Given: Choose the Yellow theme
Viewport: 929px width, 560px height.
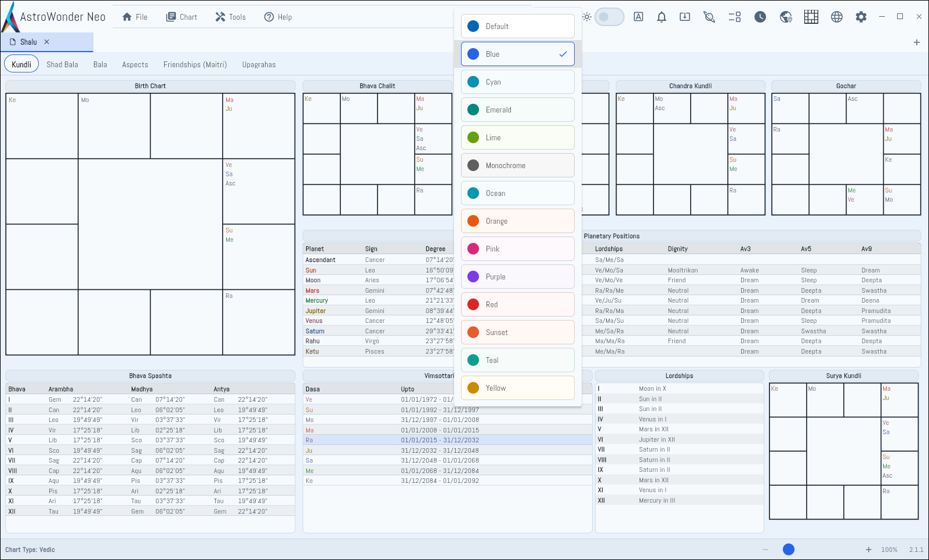Looking at the screenshot, I should pos(518,388).
